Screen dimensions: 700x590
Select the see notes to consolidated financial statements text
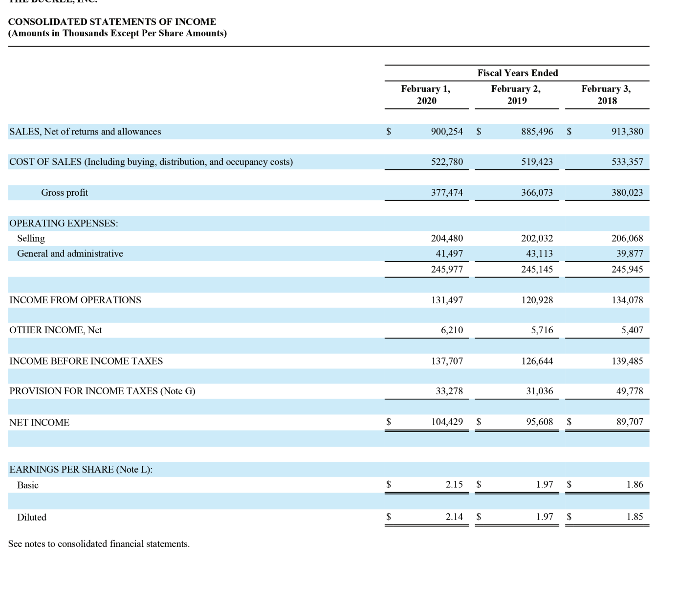click(x=99, y=544)
